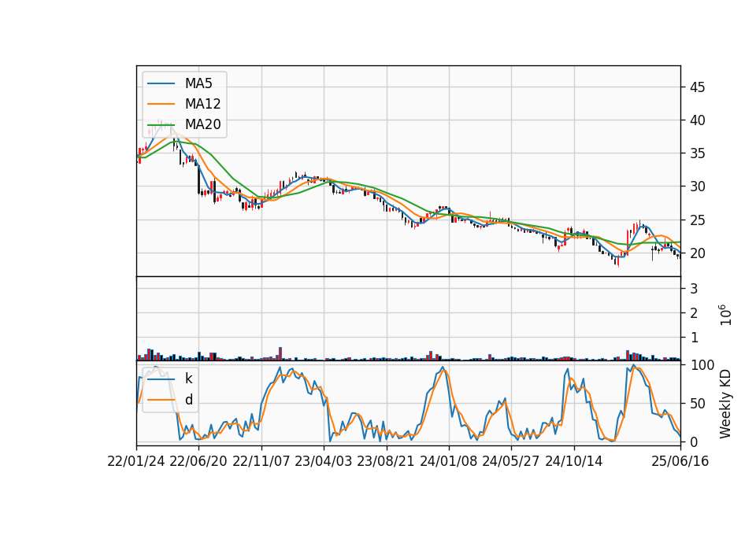Click the 24/05/27 date axis label
Screen dimensions: 756x543
(x=510, y=462)
